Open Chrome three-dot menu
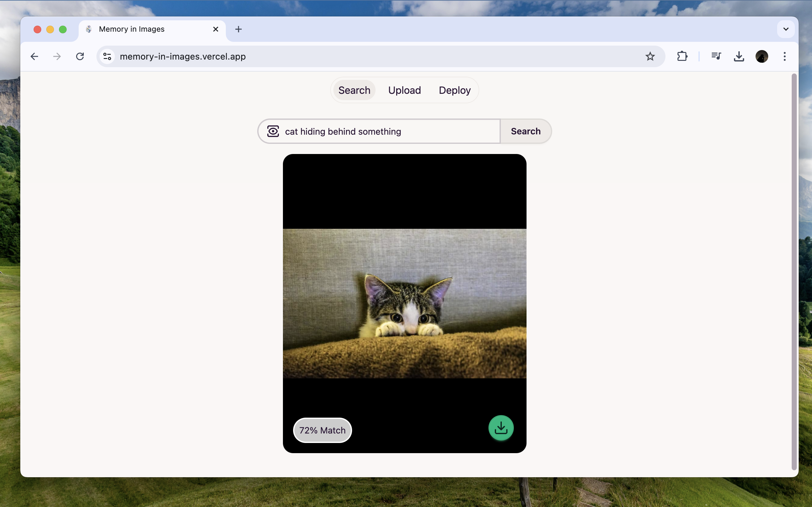 coord(784,56)
